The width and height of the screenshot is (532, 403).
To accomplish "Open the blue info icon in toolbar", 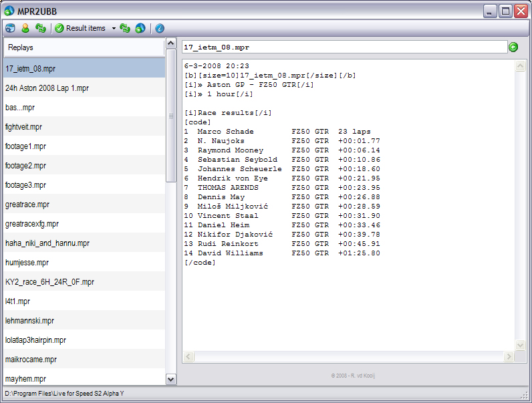I will pos(160,28).
